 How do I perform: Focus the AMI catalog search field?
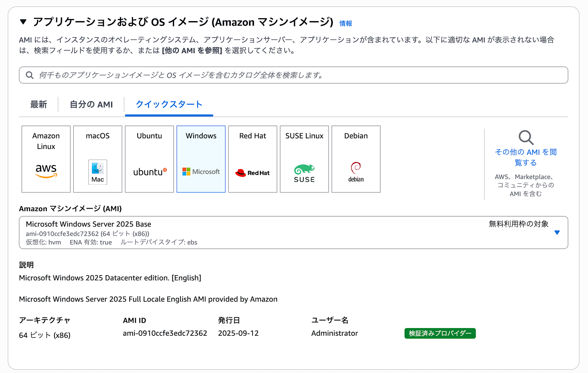(x=294, y=75)
